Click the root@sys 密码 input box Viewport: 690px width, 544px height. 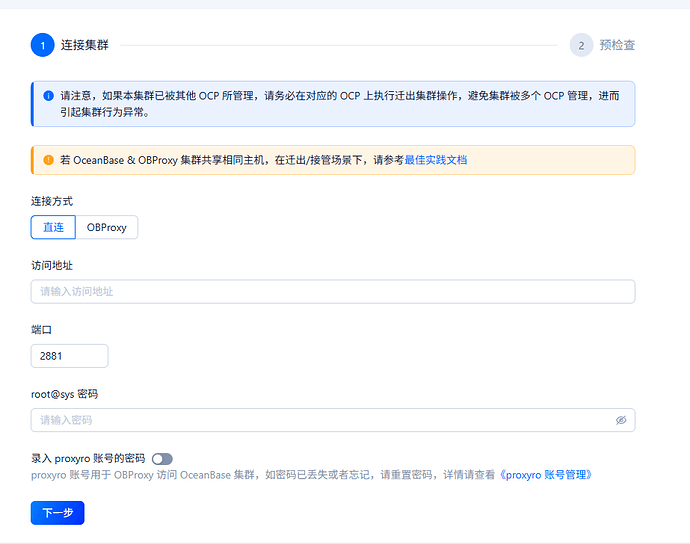click(320, 421)
